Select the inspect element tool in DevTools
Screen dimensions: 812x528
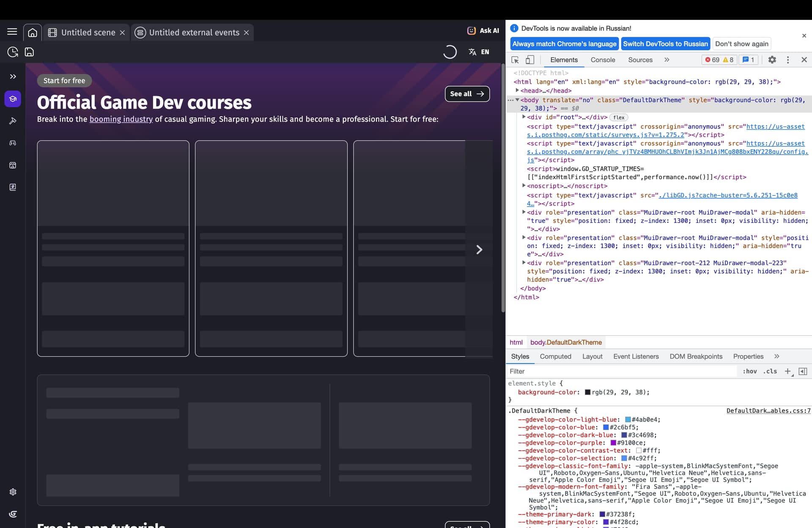point(515,60)
